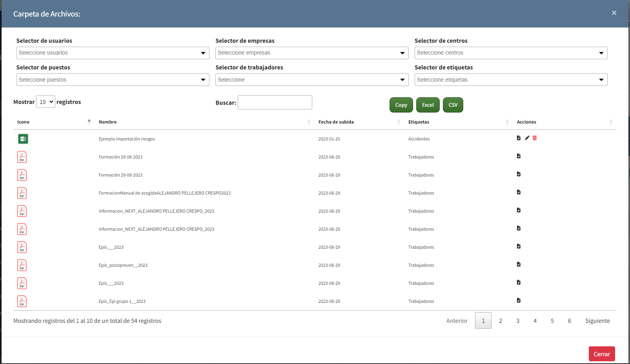Download the Ejemplo importación riesgos file
The width and height of the screenshot is (630, 364).
(519, 138)
